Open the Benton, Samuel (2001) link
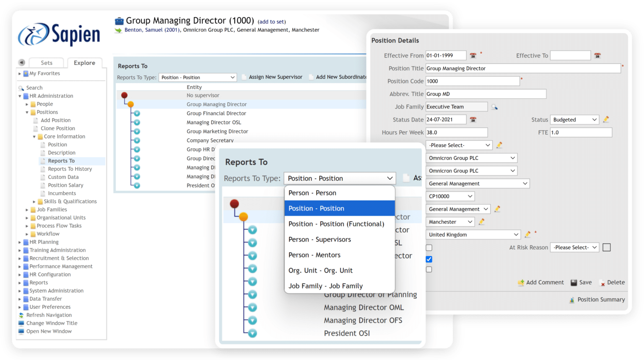Screen dimensions: 644x362 click(x=152, y=30)
